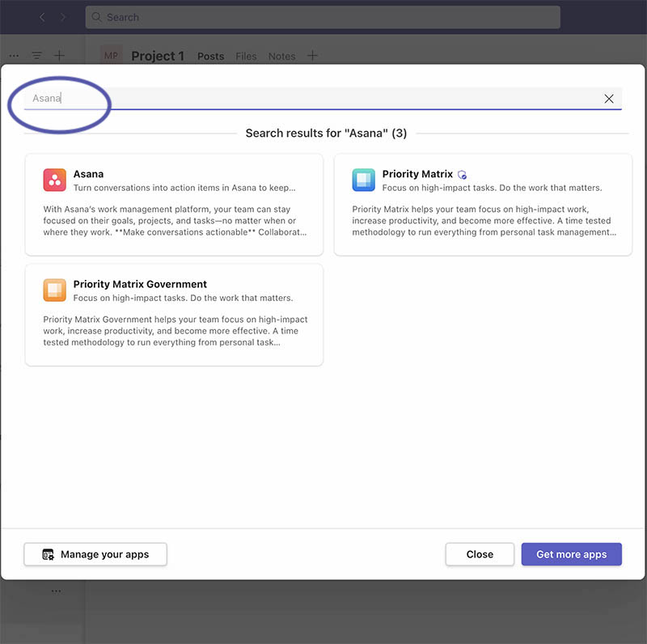Click the Project 1 channel title
This screenshot has width=647, height=644.
coord(158,56)
